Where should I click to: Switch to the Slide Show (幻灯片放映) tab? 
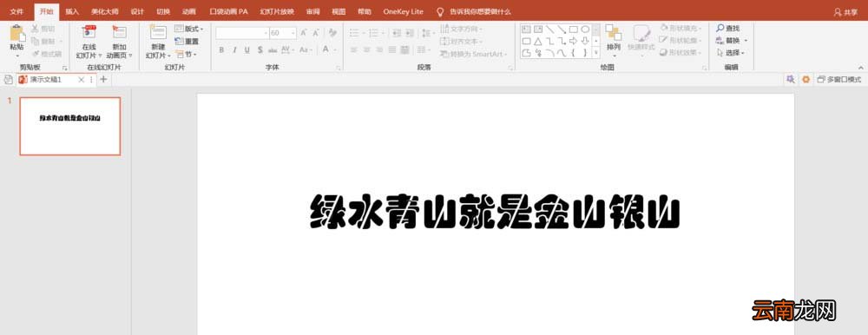tap(277, 11)
